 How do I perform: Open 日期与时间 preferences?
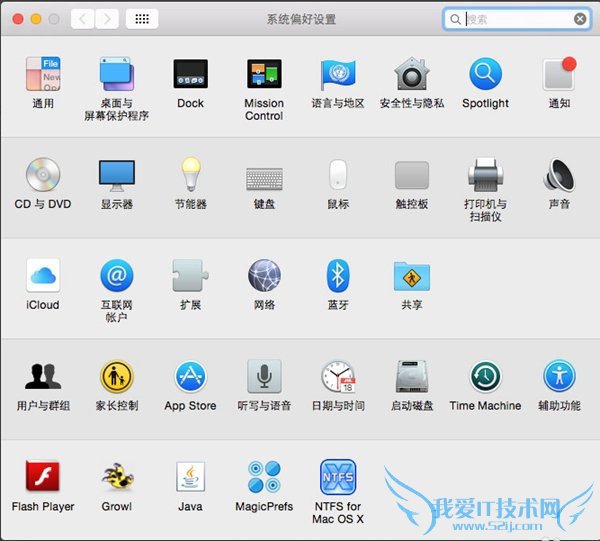(338, 376)
